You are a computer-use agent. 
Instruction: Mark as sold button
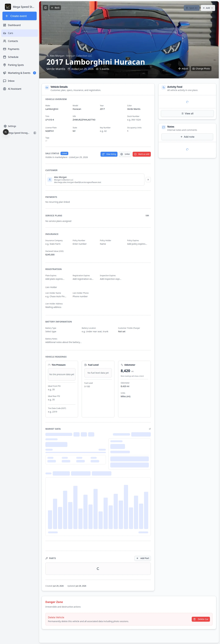142,154
